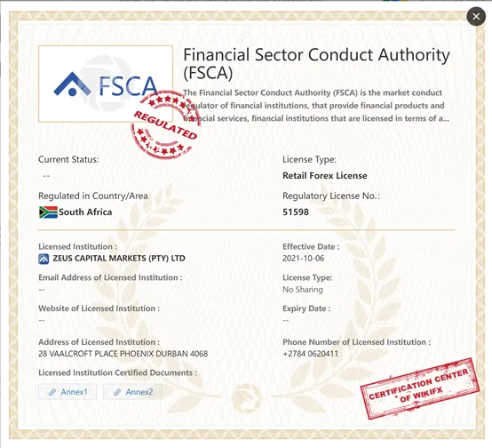Click the effective date 2021-10-06
This screenshot has height=448, width=492.
[x=304, y=259]
